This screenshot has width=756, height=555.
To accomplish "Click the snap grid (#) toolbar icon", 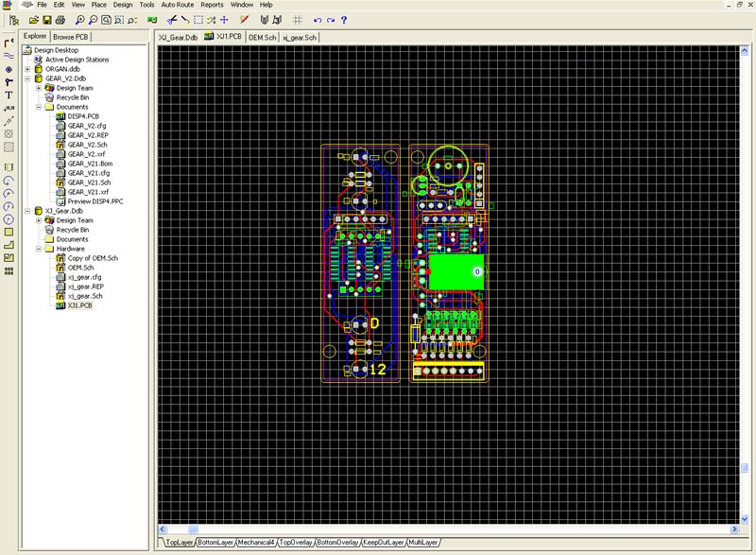I will (297, 19).
